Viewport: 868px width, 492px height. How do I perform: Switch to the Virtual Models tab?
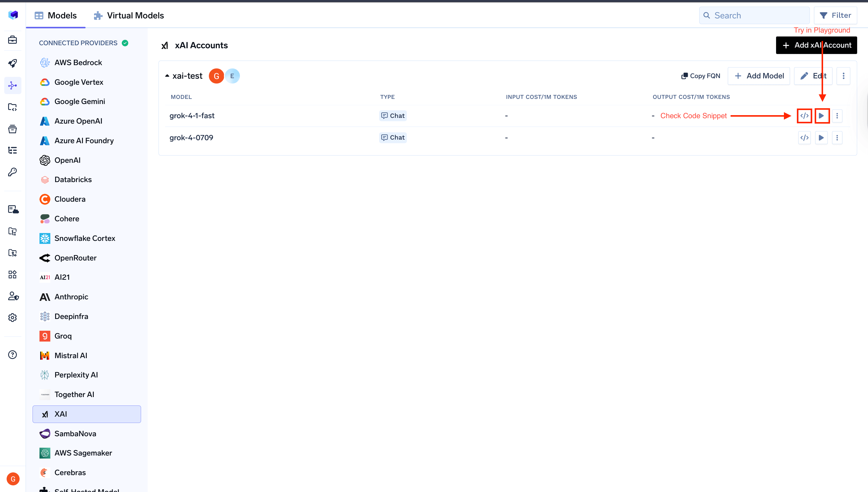point(128,15)
